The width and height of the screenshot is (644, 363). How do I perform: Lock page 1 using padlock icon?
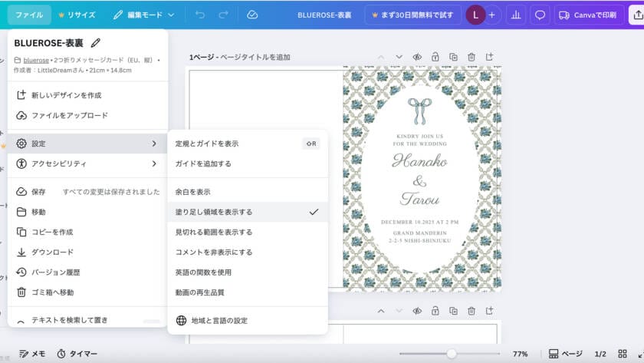coord(435,57)
